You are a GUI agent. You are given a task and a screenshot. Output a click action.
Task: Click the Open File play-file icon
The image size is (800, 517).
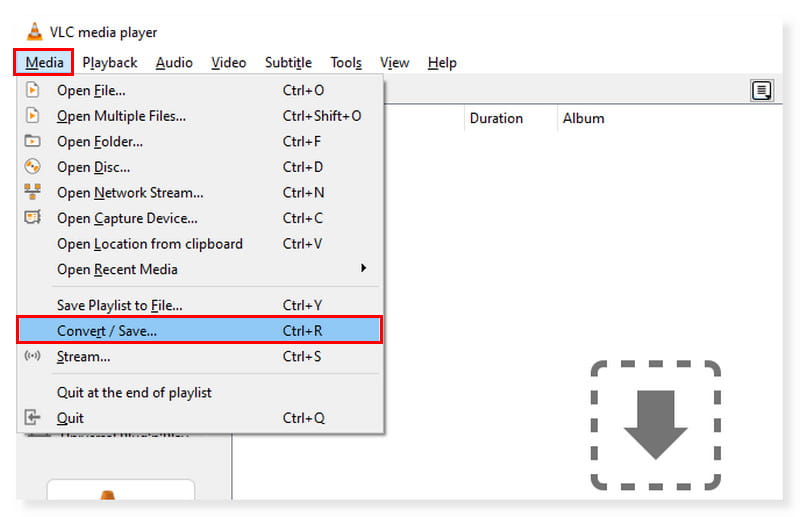(32, 90)
